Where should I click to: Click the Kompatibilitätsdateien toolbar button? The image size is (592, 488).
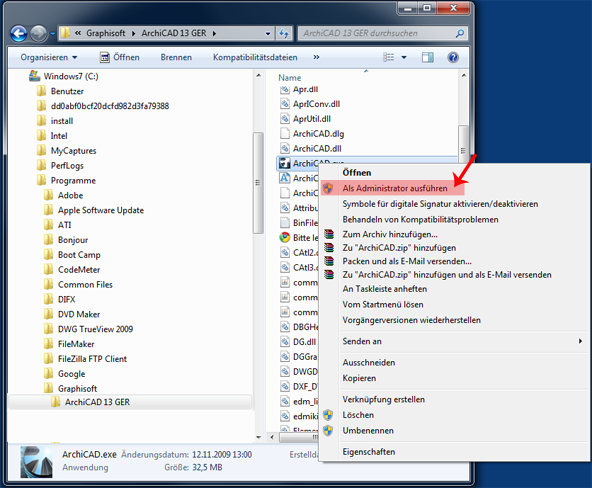click(x=255, y=57)
